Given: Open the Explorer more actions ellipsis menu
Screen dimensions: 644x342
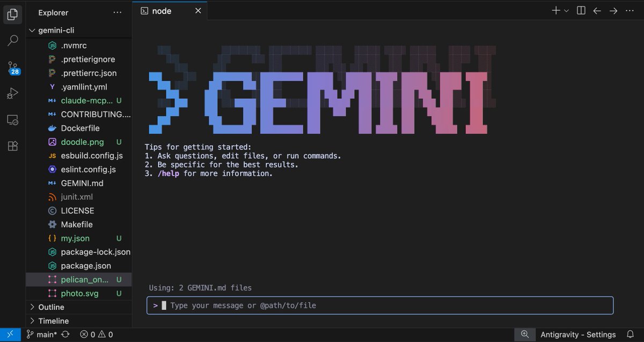Looking at the screenshot, I should coord(118,12).
